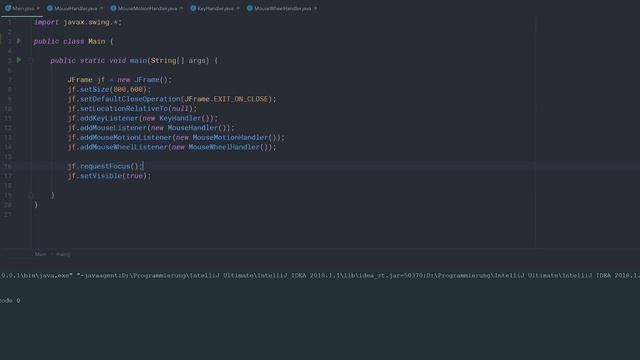This screenshot has height=360, width=640.
Task: Place cursor on 'import javax.swing.*;' line
Action: point(78,22)
